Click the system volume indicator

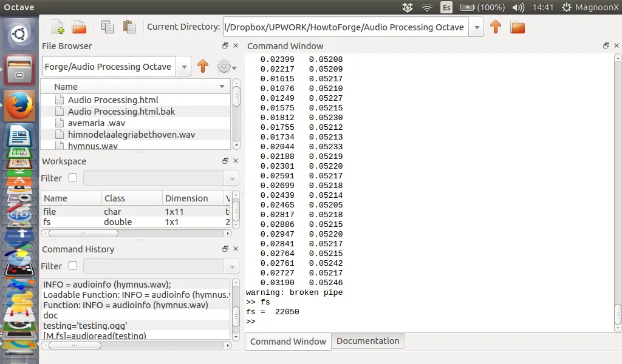[x=518, y=7]
